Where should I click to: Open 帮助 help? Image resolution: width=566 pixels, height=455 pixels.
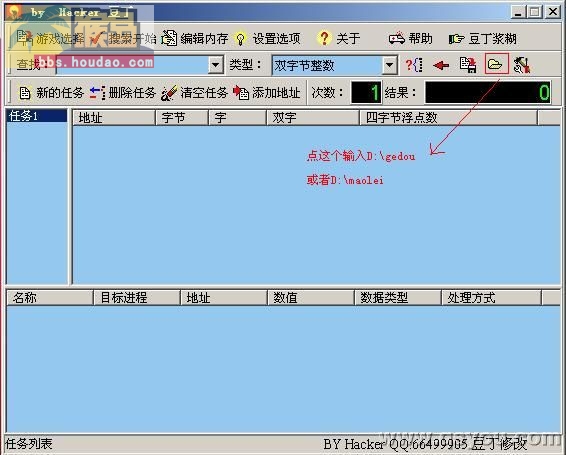click(x=411, y=38)
